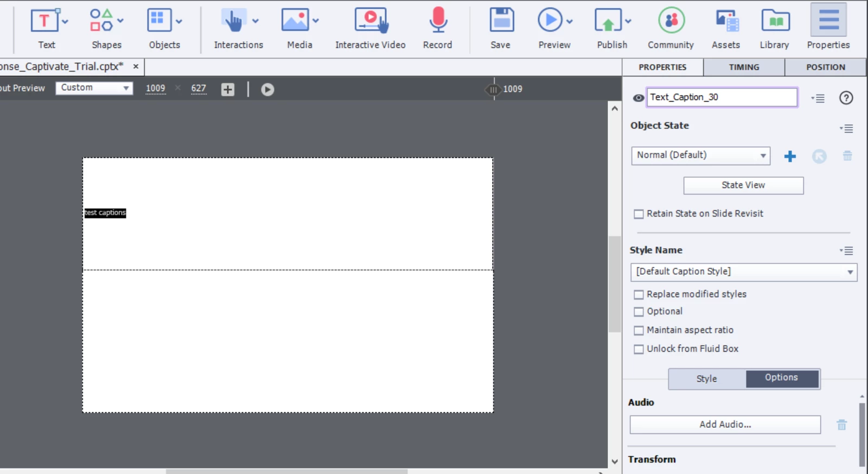Check Unlock from Fluid Box
Viewport: 868px width, 474px height.
[639, 349]
